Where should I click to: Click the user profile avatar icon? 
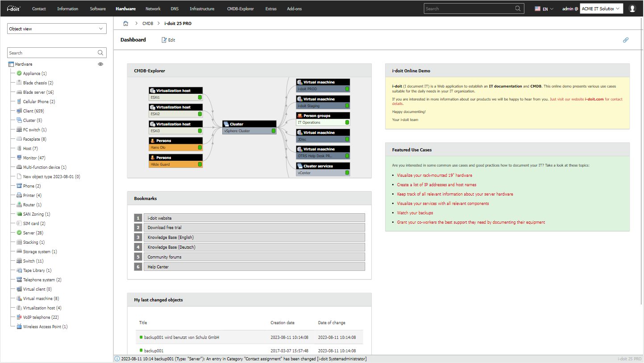click(632, 8)
